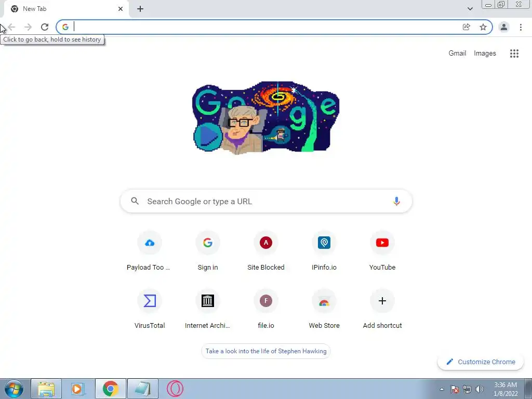Close the New Tab tab
Image resolution: width=532 pixels, height=399 pixels.
tap(121, 9)
